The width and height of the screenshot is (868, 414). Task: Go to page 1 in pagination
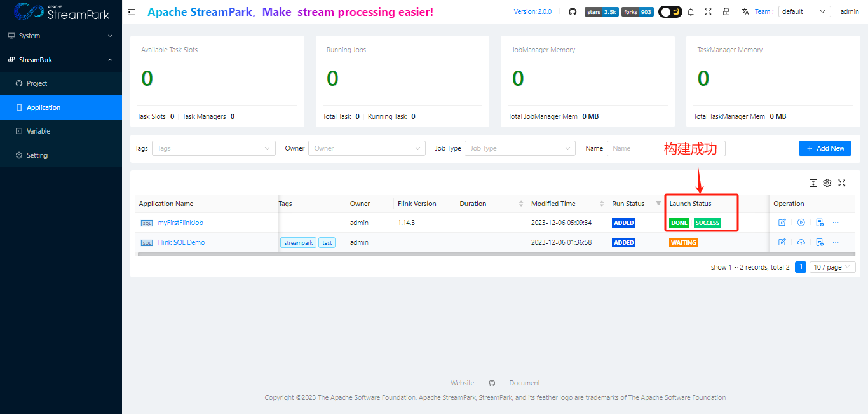point(801,267)
